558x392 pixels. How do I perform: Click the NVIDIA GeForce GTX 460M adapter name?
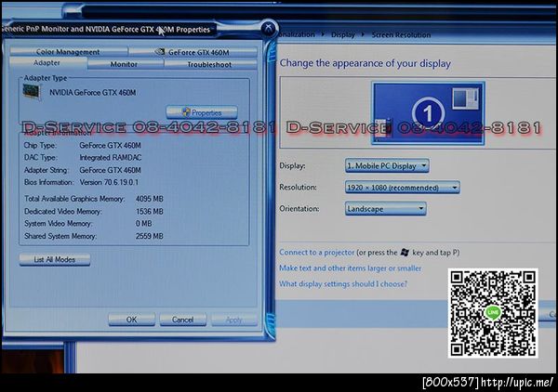92,93
